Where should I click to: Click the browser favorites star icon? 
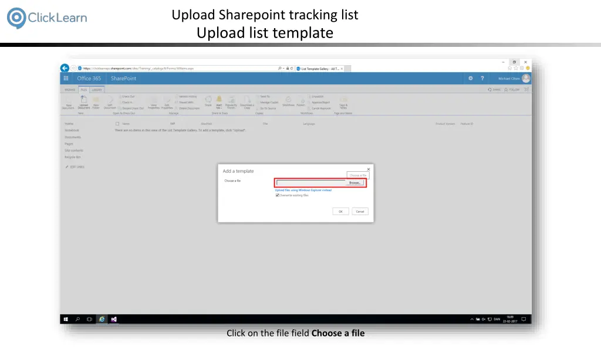[x=516, y=68]
